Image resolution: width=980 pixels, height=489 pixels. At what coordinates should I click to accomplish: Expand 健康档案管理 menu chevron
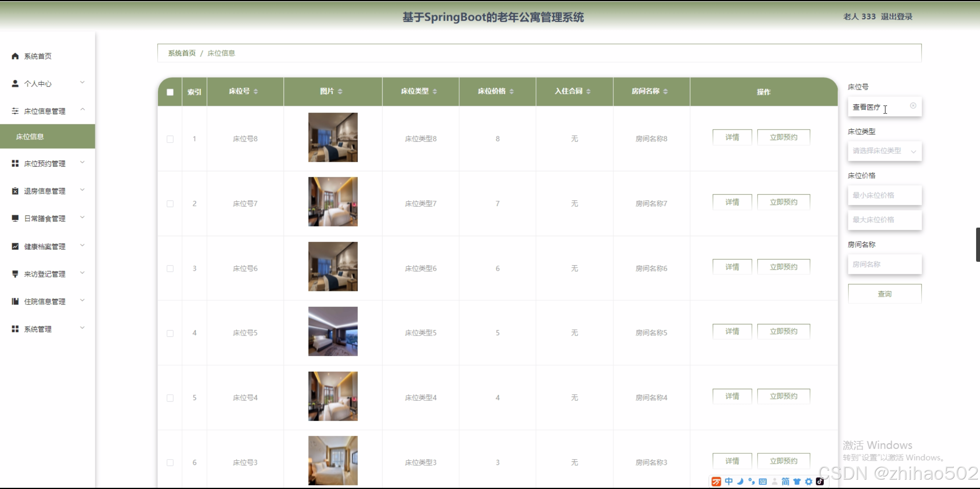click(x=82, y=245)
